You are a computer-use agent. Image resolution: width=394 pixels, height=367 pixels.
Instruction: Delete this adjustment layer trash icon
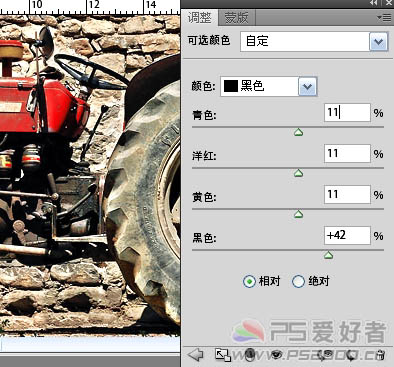pos(380,355)
